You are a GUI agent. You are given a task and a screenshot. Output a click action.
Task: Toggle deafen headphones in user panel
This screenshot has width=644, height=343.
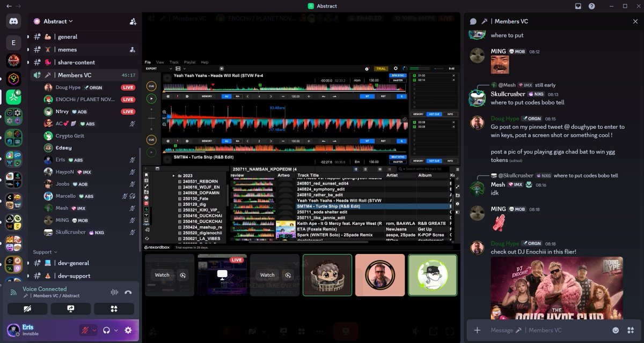tap(107, 330)
